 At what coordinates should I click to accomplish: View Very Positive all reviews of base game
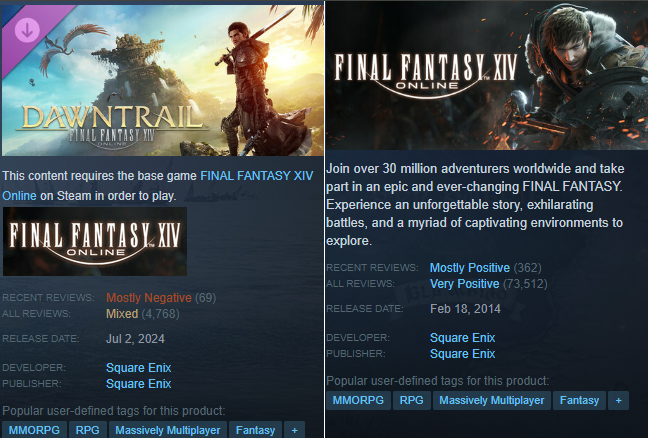(465, 284)
